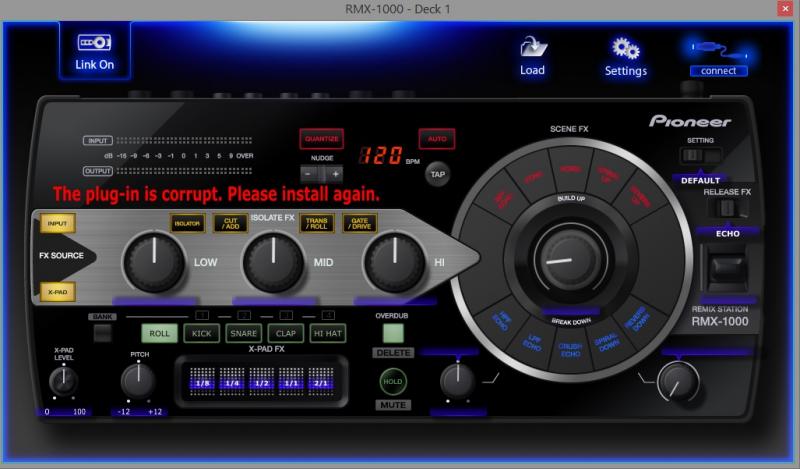
Task: Trigger the red SPIRAL UP scene pad
Action: pyautogui.click(x=607, y=175)
